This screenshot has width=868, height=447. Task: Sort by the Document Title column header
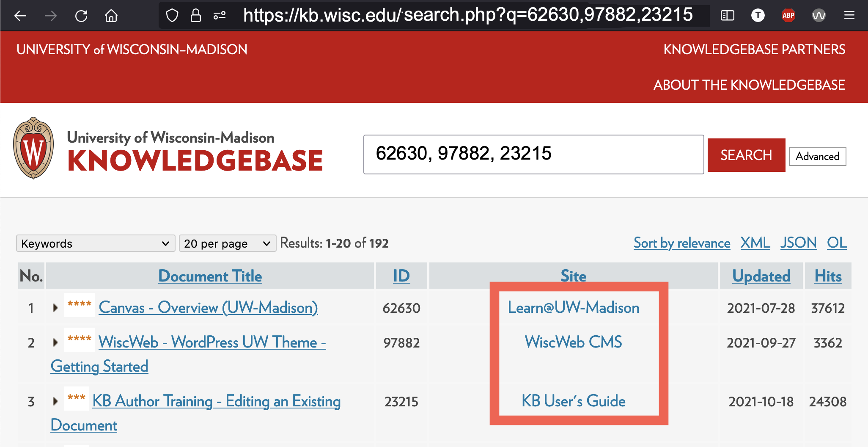tap(210, 276)
